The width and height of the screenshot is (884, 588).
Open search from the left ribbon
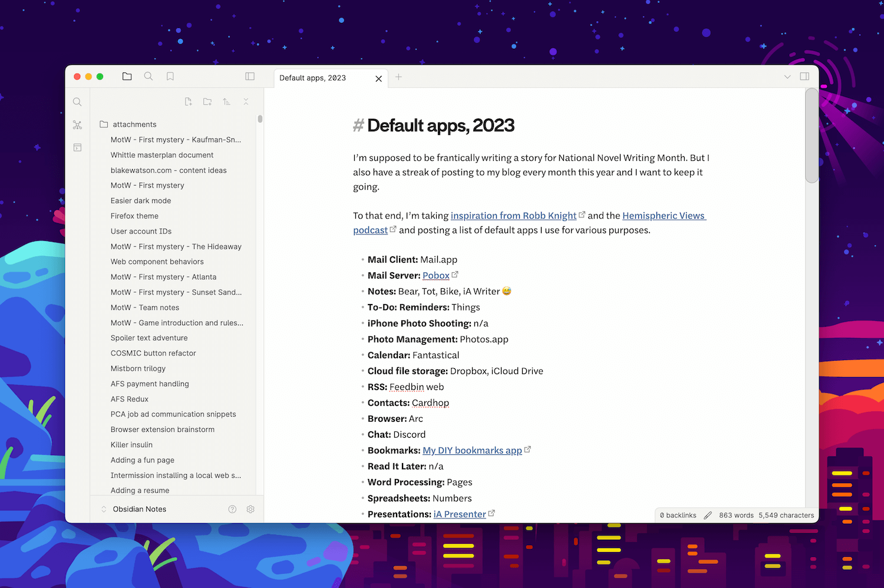[x=77, y=101]
